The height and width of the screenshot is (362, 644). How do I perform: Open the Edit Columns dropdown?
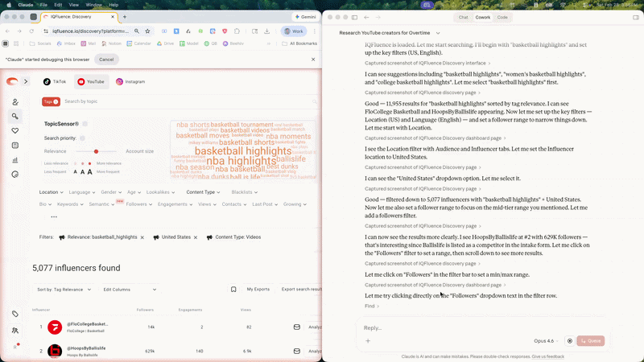(x=130, y=290)
